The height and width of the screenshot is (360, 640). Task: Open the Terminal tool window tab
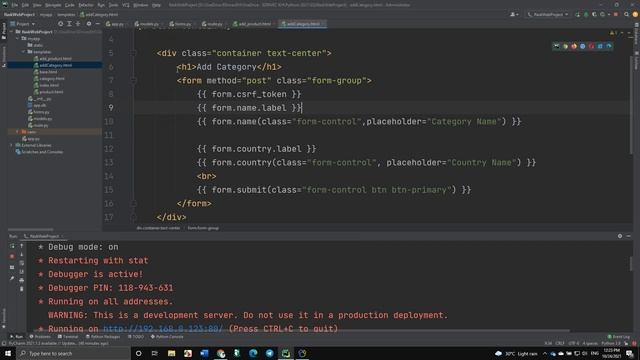[x=68, y=337]
